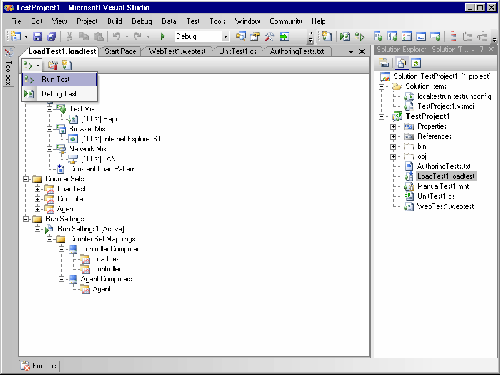The image size is (500, 375).
Task: Switch to the Start Page tab
Action: coord(120,51)
